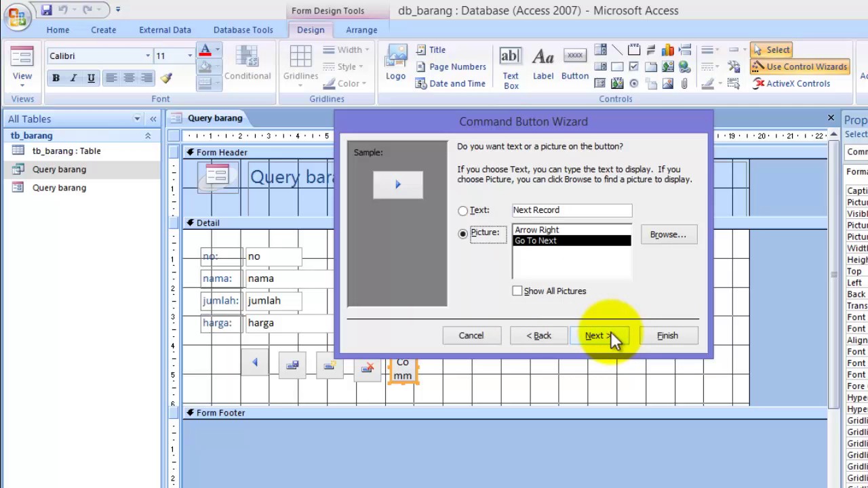Select the previous record arrow button on form
Screen dimensions: 868x488
(x=255, y=363)
